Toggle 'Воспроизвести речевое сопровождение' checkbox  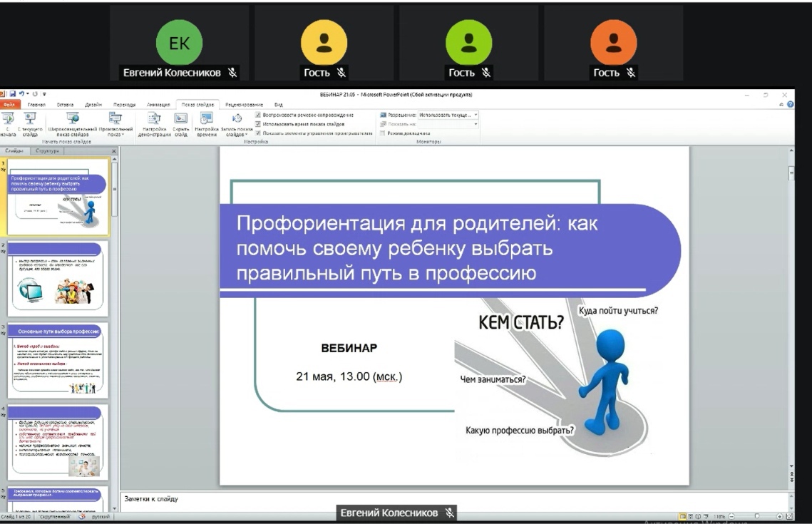coord(258,115)
